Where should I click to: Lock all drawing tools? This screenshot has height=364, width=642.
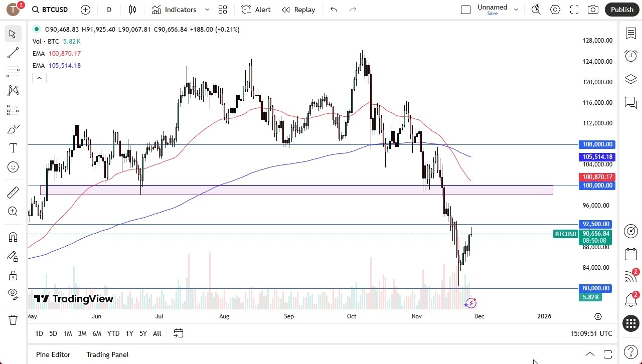click(13, 275)
